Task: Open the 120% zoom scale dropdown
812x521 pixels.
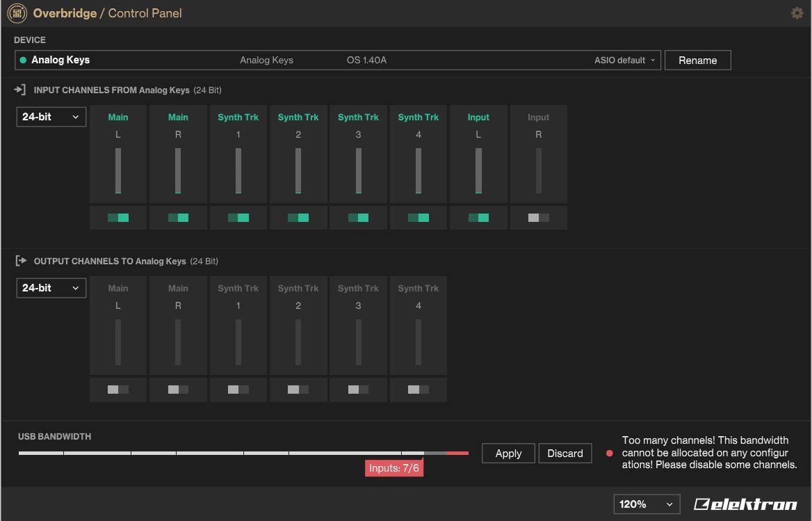Action: tap(646, 504)
